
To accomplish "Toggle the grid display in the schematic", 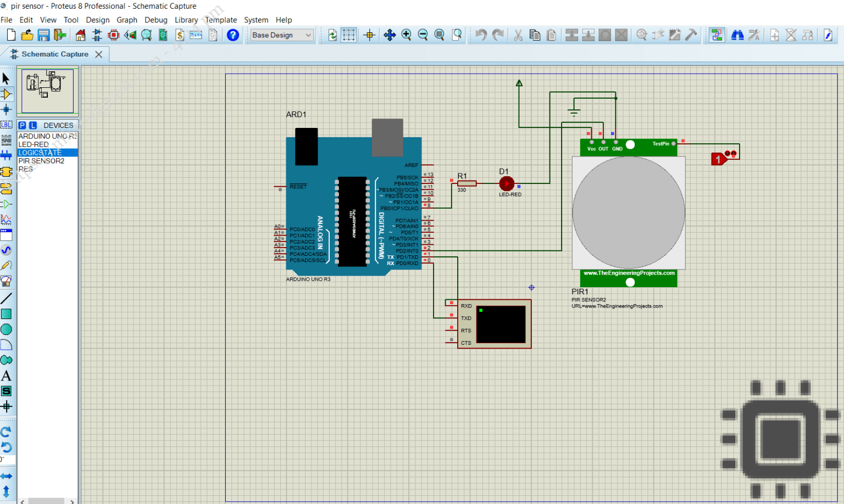I will point(349,35).
